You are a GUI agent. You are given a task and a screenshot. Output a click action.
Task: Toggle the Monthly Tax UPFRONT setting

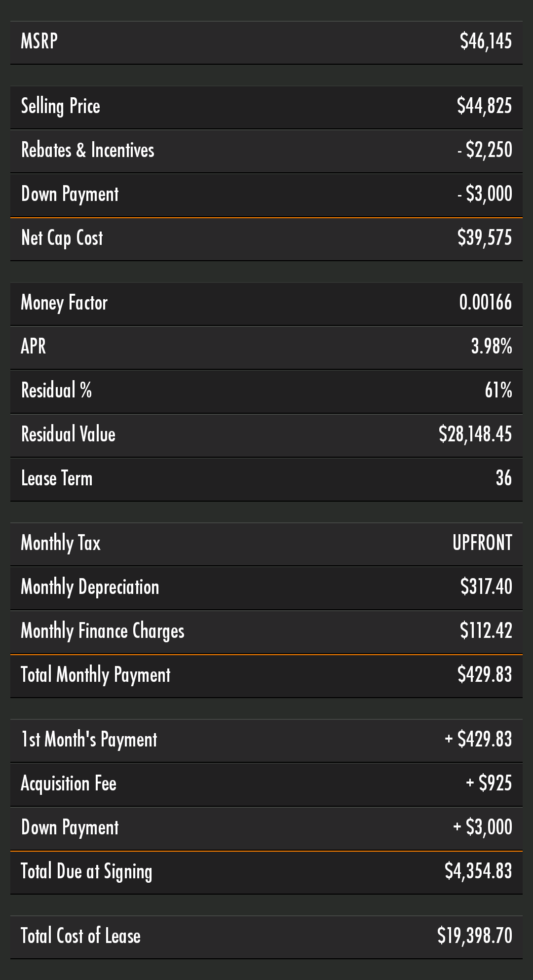tap(482, 543)
